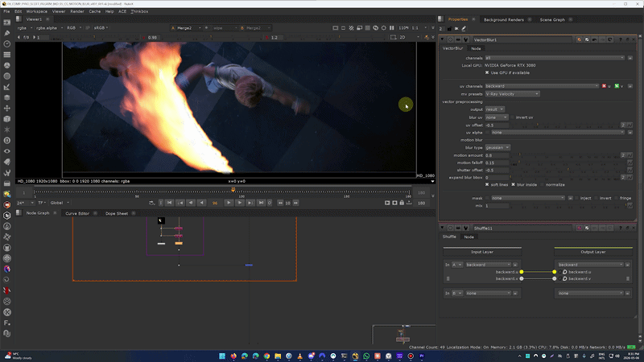This screenshot has height=362, width=644.
Task: Click the mix slider track
Action: click(x=568, y=206)
